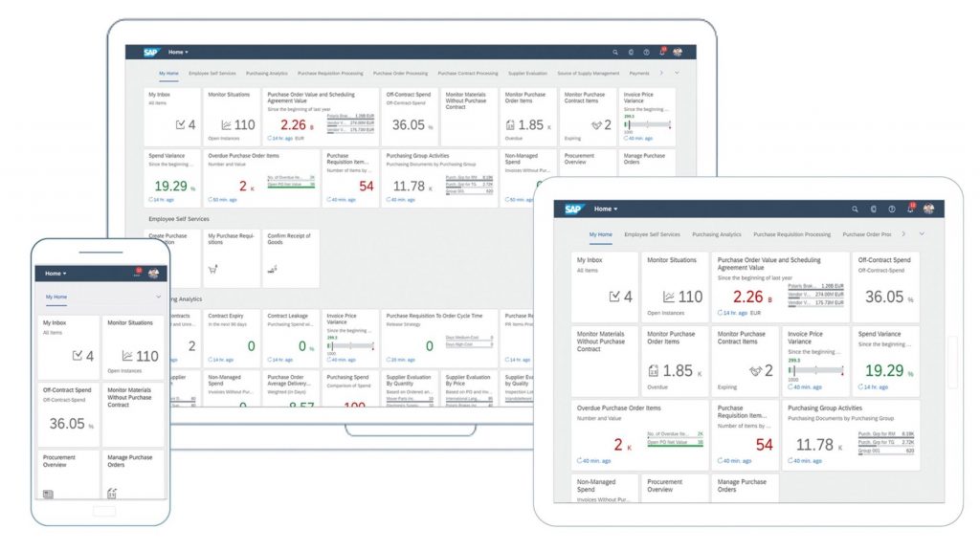Select the Payments menu item
This screenshot has height=551, width=980.
(x=639, y=73)
